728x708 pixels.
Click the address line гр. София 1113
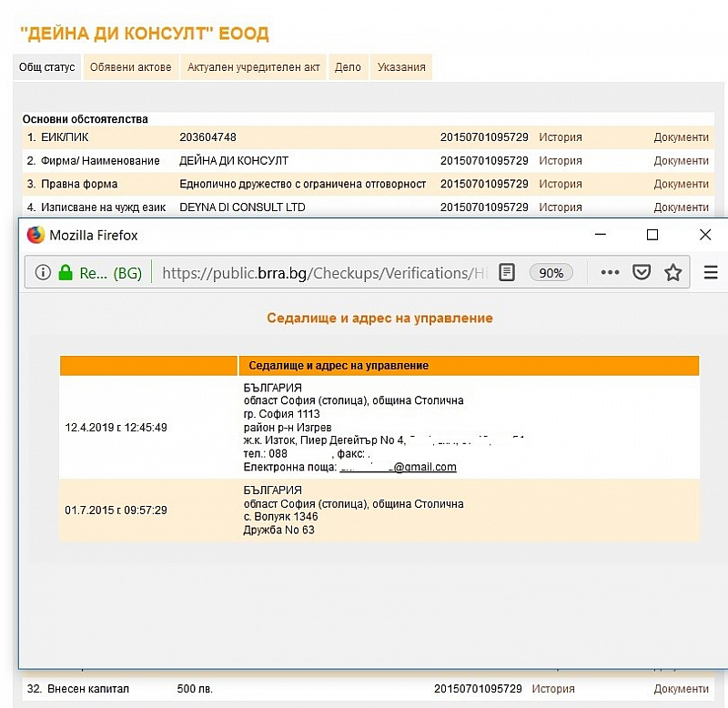point(282,414)
